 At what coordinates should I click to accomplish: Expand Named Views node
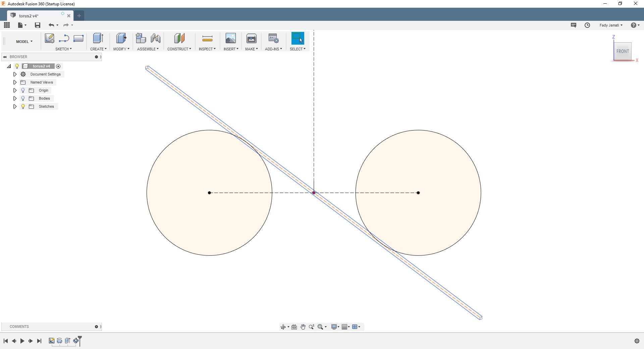[15, 83]
